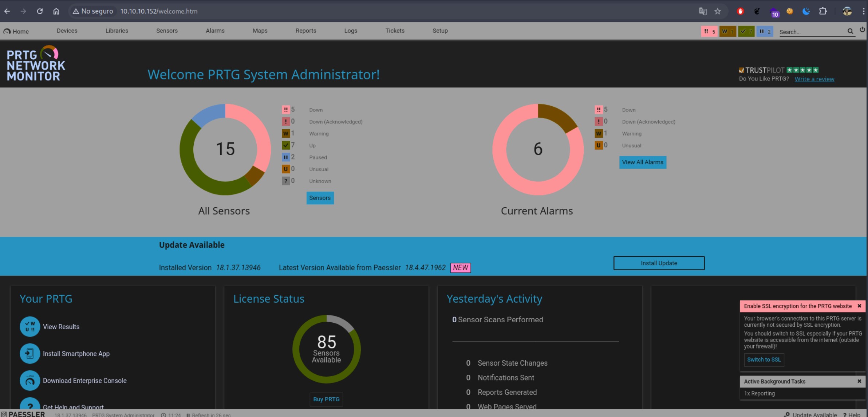Click the browser back arrow
The width and height of the screenshot is (868, 417).
coord(7,11)
